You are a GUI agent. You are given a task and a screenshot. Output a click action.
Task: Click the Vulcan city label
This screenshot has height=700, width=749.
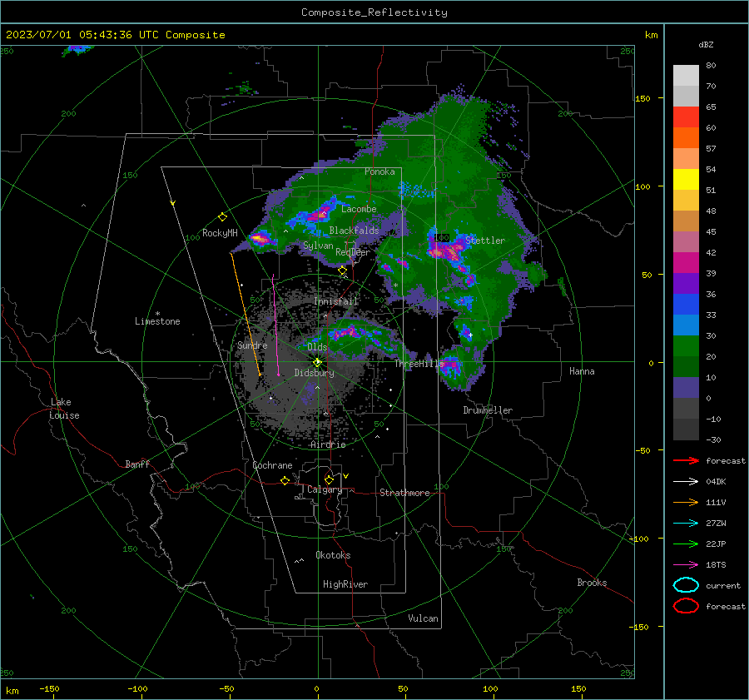pos(423,618)
